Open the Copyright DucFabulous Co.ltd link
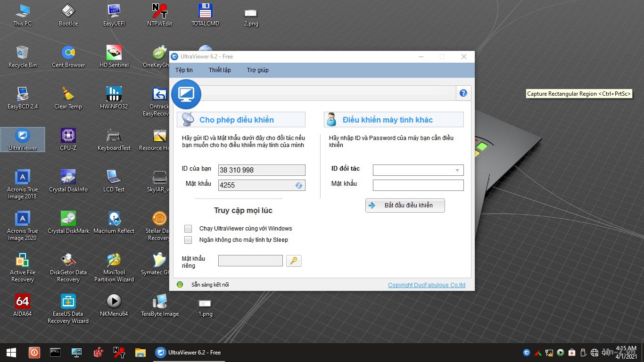Screen dimensions: 644x362 click(427, 285)
